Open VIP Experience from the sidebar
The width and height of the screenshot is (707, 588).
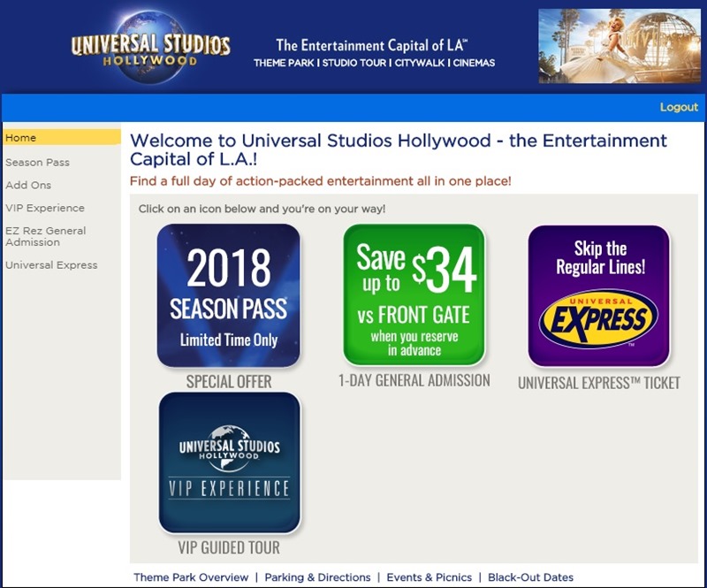[x=45, y=208]
